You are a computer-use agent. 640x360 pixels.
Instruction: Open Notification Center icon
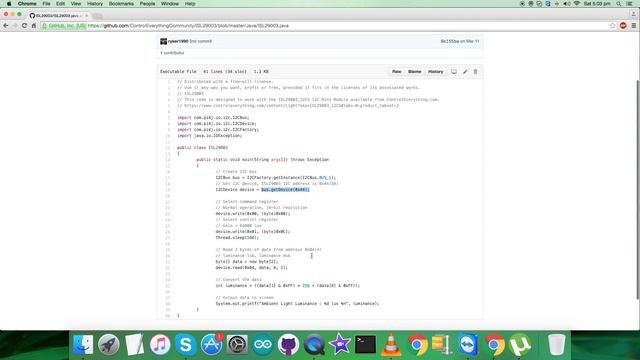coord(630,4)
